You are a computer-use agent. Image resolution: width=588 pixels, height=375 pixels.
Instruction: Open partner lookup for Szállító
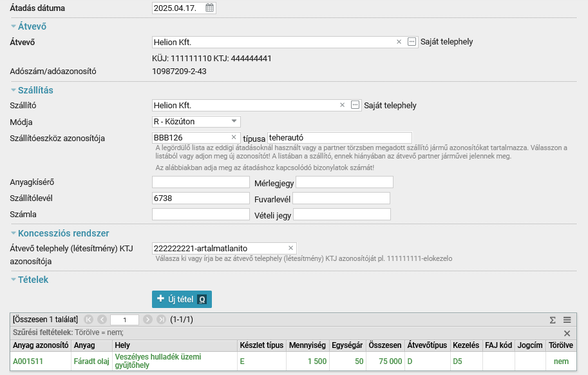pyautogui.click(x=355, y=105)
